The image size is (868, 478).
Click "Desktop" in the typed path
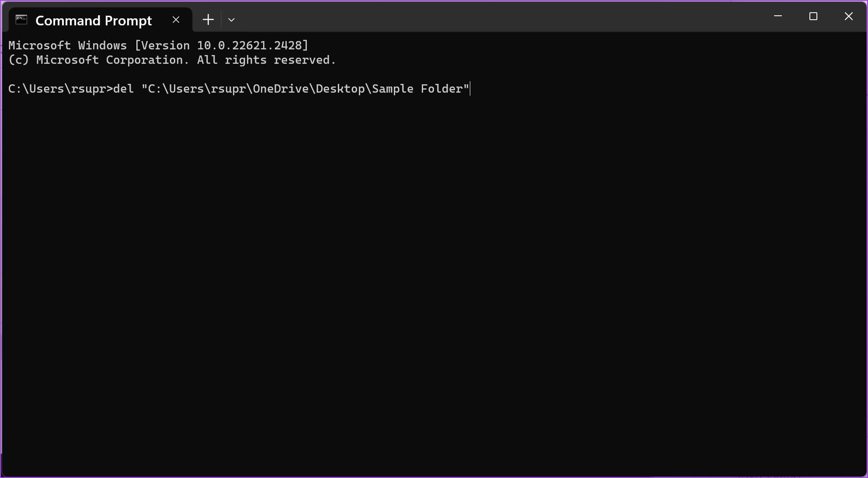(340, 89)
